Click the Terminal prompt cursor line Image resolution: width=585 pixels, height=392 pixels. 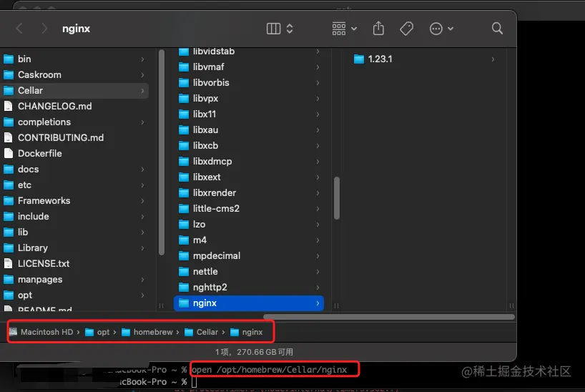coord(194,382)
